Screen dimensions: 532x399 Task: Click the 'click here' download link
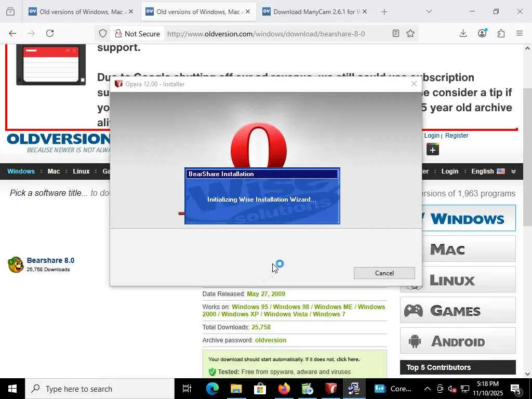[348, 360]
